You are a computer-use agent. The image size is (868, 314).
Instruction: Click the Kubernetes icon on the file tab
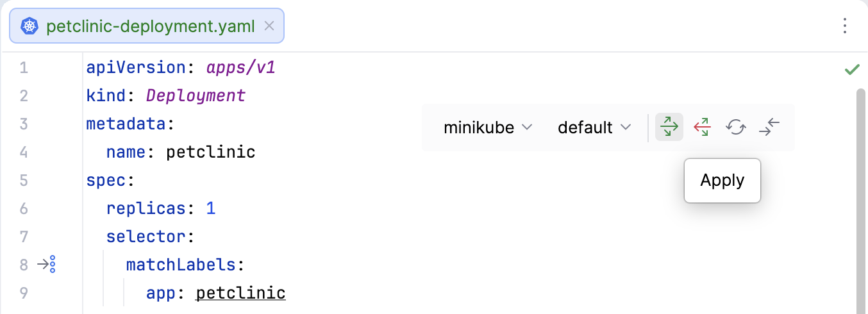coord(29,26)
